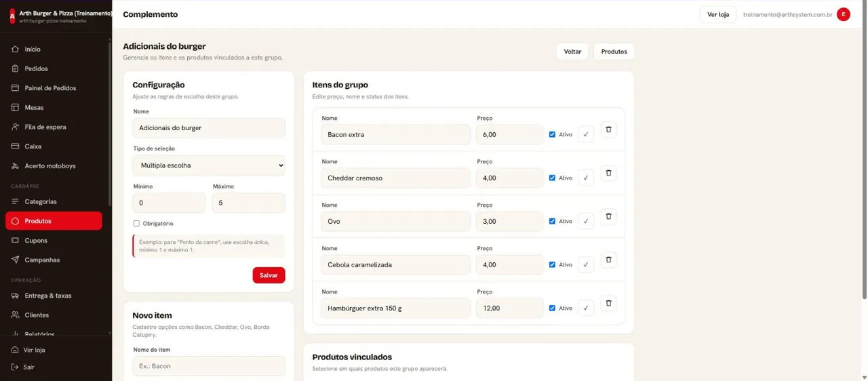This screenshot has width=868, height=381.
Task: Confirm changes for Cheddar cremoso checkmark
Action: pos(586,178)
